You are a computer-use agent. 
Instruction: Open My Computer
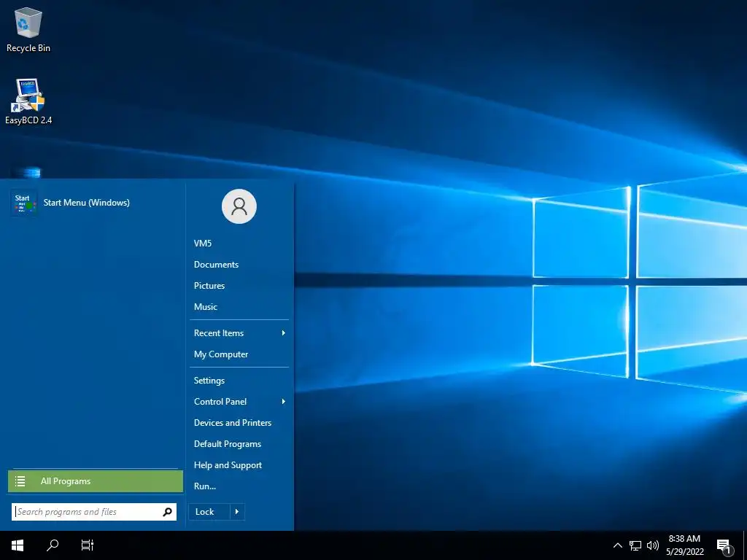(220, 354)
